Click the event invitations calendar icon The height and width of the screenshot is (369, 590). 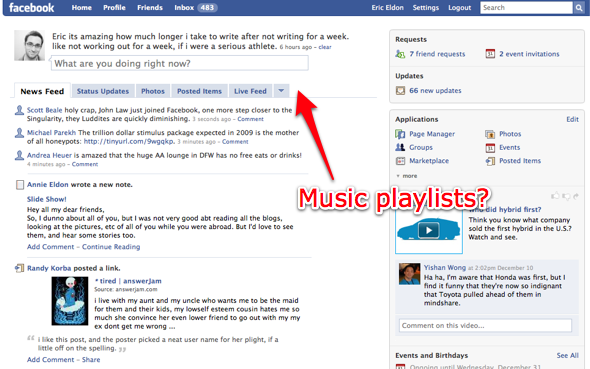[x=490, y=54]
